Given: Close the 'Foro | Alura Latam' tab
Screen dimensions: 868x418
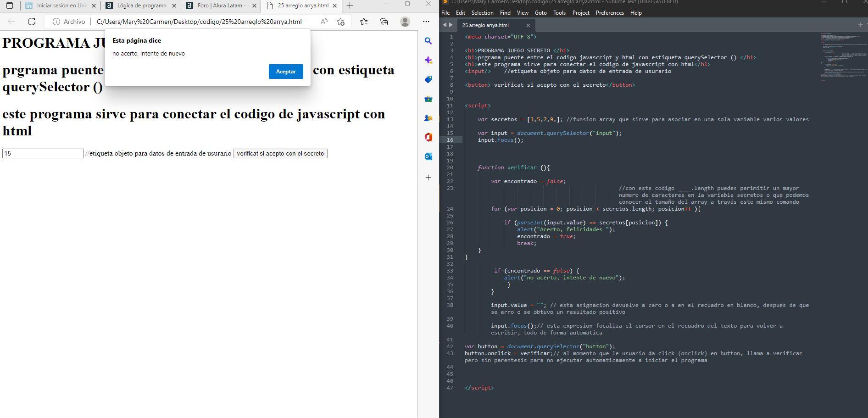Looking at the screenshot, I should click(x=253, y=6).
